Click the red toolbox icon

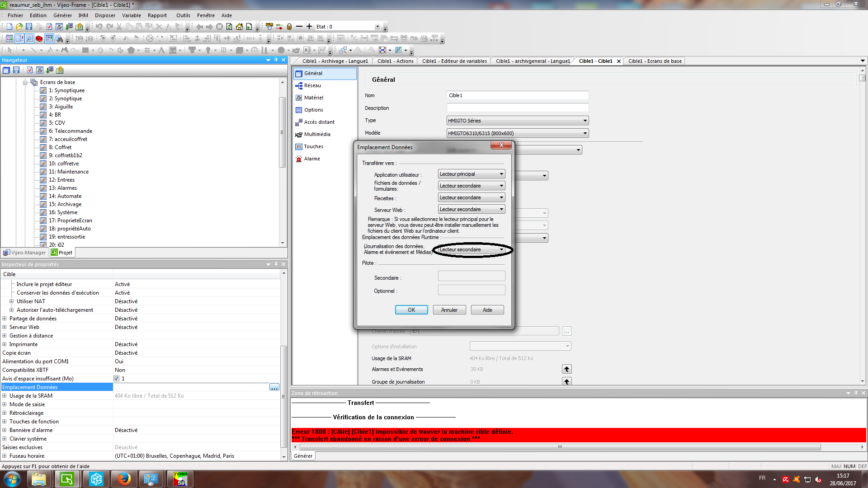click(x=39, y=38)
